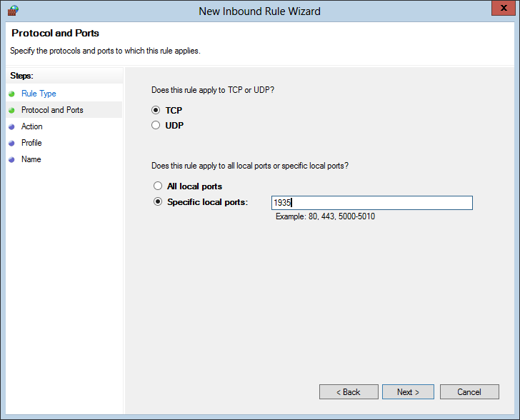
Task: Click the 'Protocol and Ports' page heading
Action: 56,33
